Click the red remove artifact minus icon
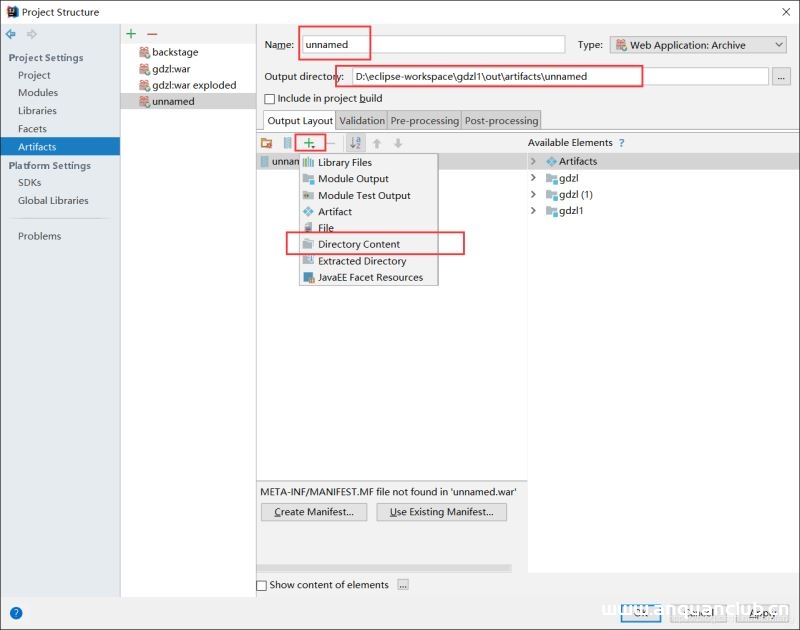800x630 pixels. point(152,34)
